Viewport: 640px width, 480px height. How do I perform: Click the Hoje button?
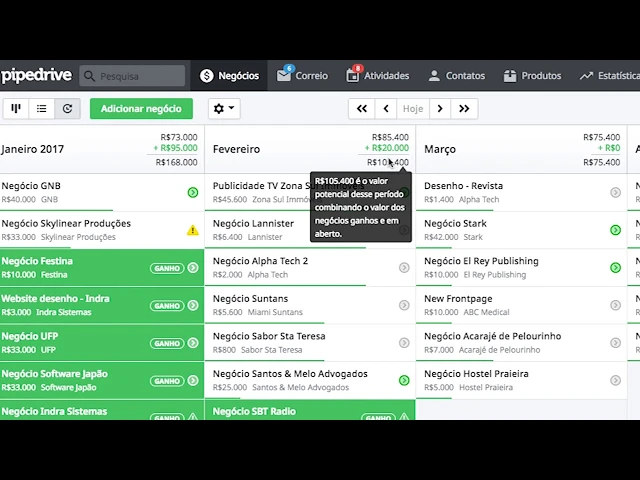tap(413, 109)
